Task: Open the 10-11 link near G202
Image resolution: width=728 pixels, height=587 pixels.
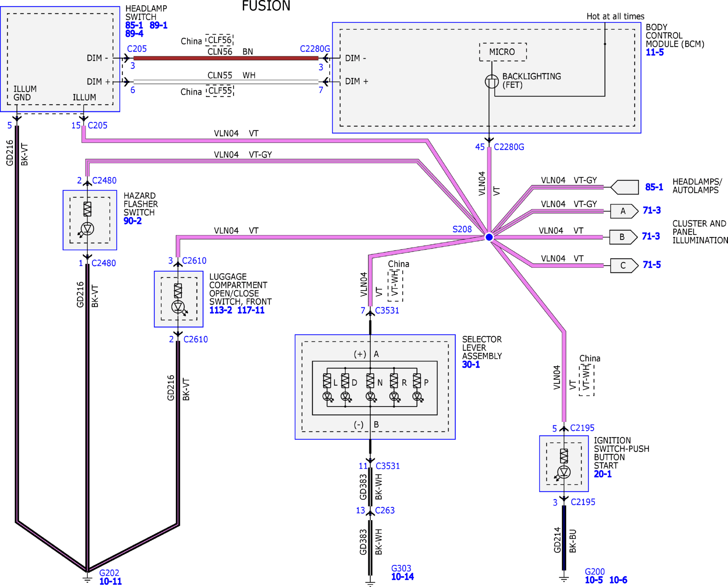Action: pos(110,581)
